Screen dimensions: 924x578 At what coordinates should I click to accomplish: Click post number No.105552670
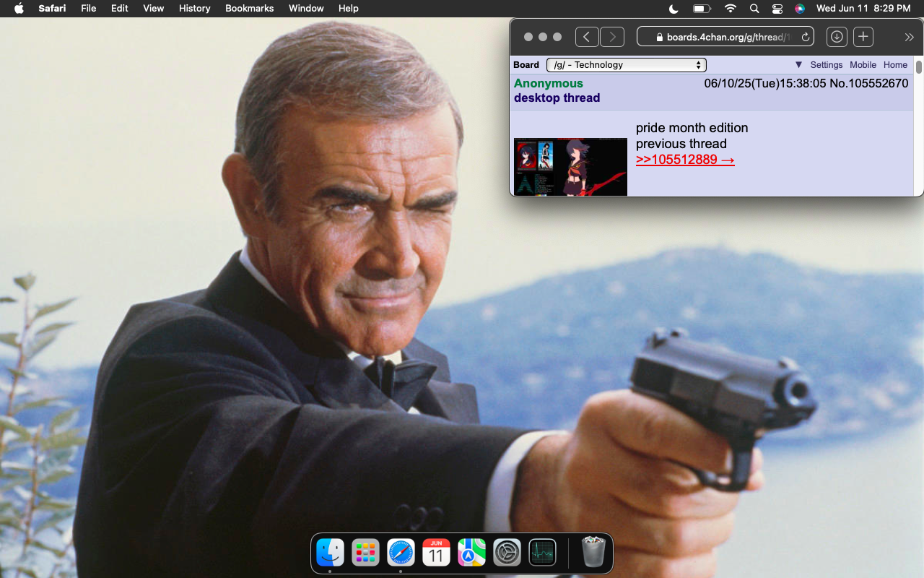coord(868,83)
